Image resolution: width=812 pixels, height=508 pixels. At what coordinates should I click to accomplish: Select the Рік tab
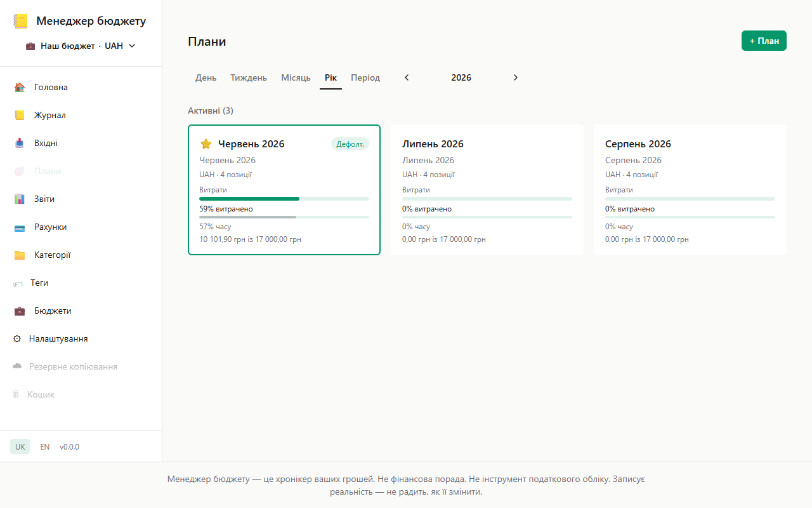click(x=331, y=77)
